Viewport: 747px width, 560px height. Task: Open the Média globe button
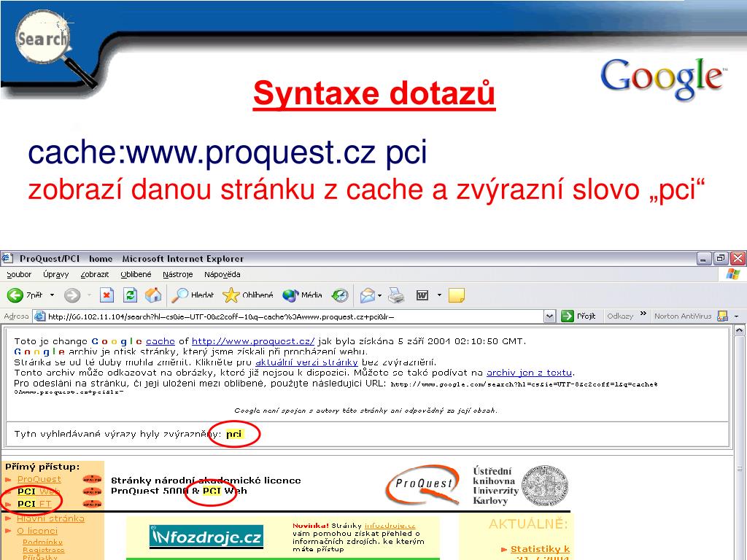(302, 295)
